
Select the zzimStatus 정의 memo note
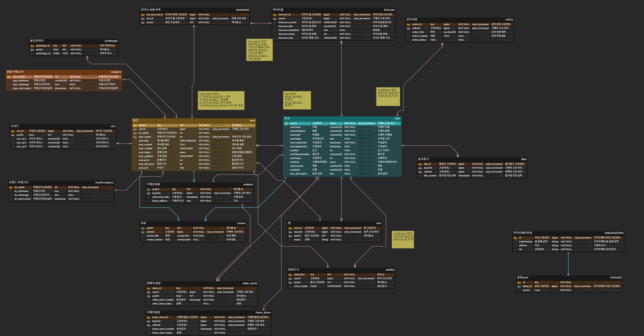click(403, 240)
